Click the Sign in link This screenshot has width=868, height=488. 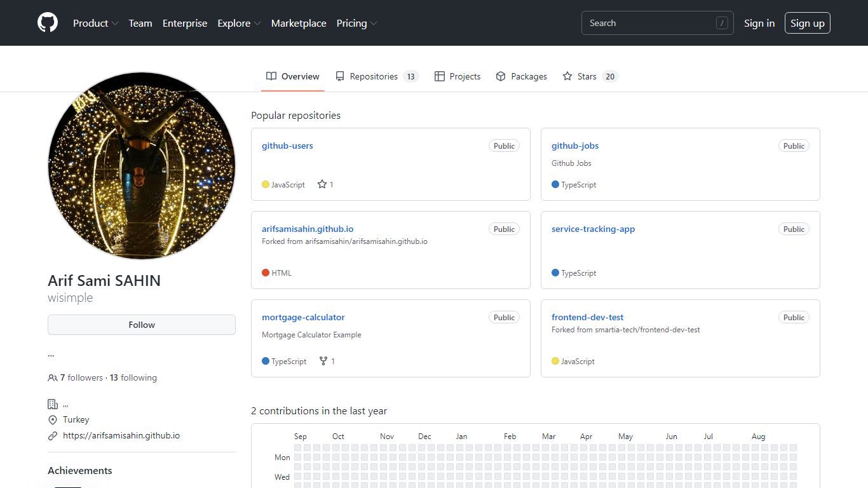pos(759,23)
